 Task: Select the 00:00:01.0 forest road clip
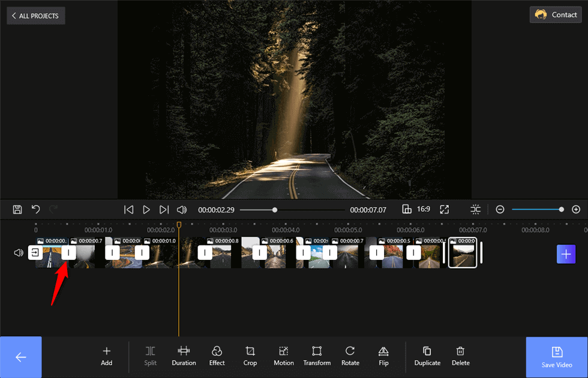[173, 253]
